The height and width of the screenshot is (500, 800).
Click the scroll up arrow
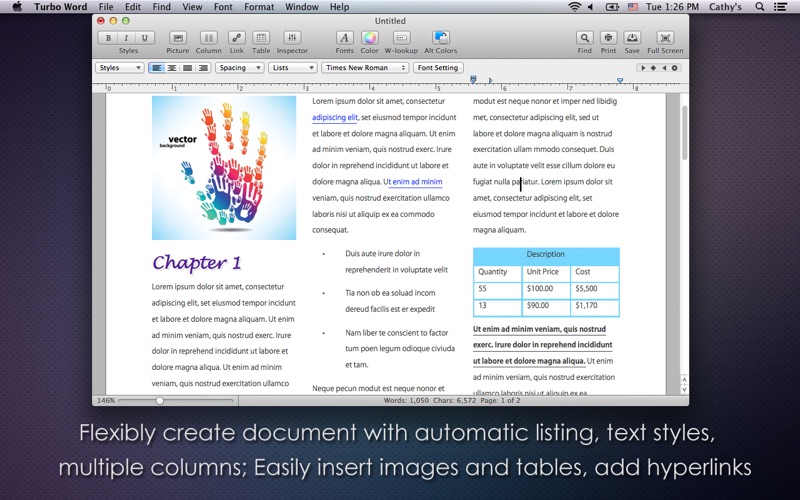pos(685,380)
